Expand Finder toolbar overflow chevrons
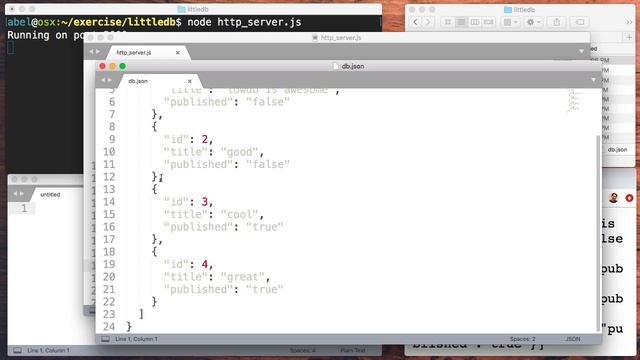This screenshot has height=360, width=640. pyautogui.click(x=629, y=22)
